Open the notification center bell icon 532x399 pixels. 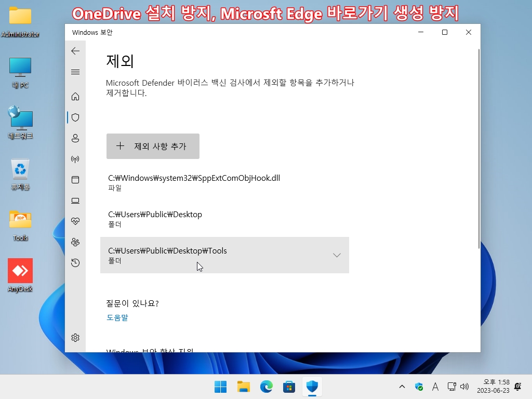click(518, 387)
